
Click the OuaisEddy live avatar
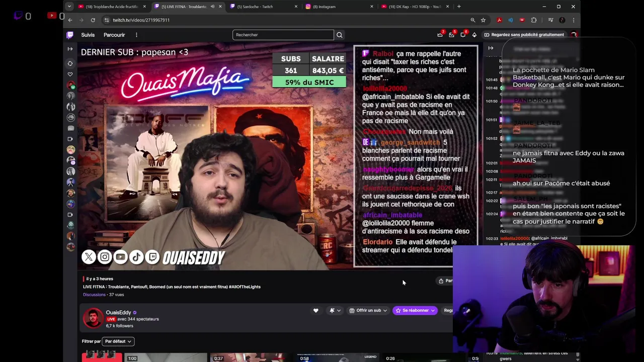coord(93,318)
